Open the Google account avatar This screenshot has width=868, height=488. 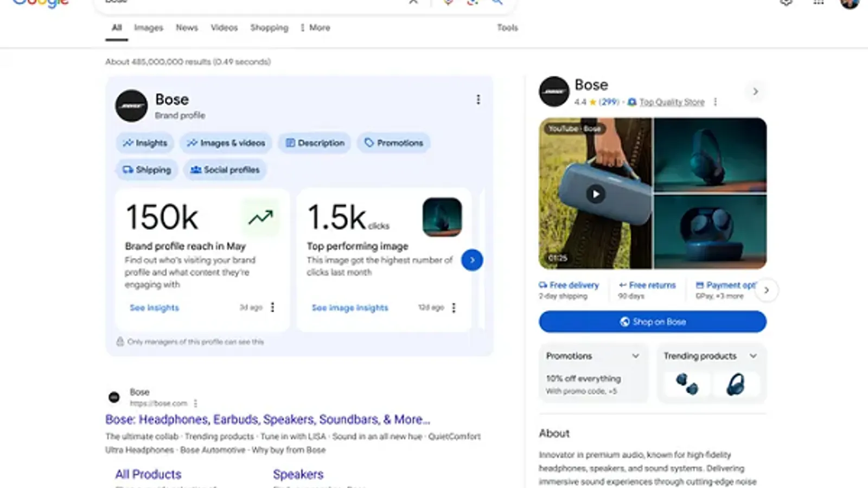pos(850,3)
